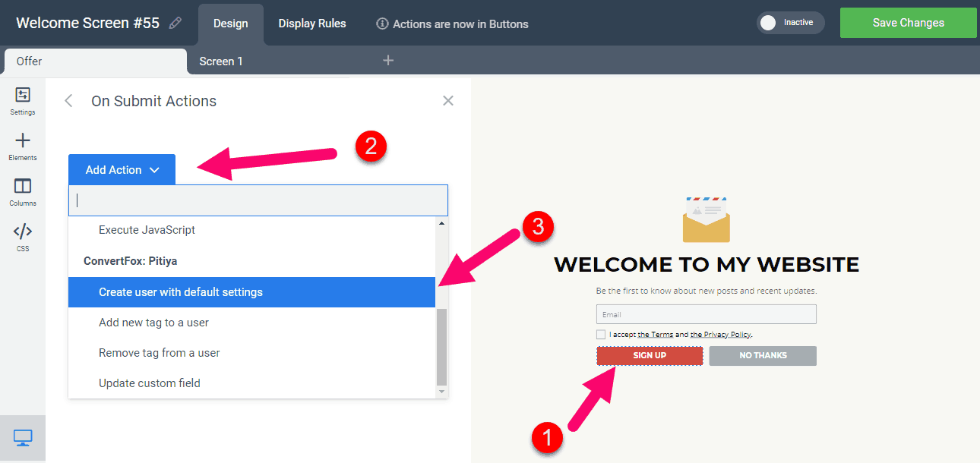Click the action list scrollbar thumb
Viewport: 980px width, 463px height.
(442, 345)
